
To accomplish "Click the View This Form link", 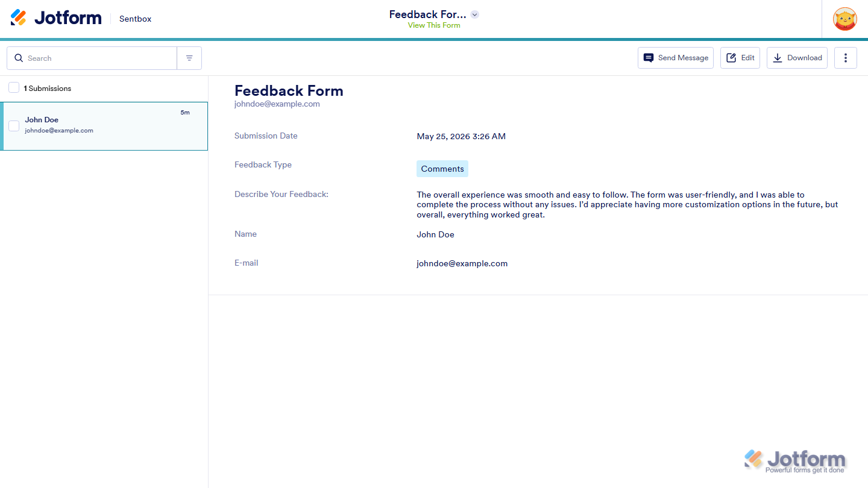I will [x=434, y=25].
